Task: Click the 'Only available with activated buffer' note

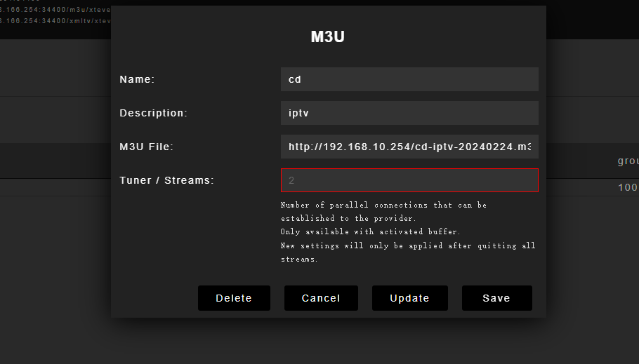Action: (371, 231)
